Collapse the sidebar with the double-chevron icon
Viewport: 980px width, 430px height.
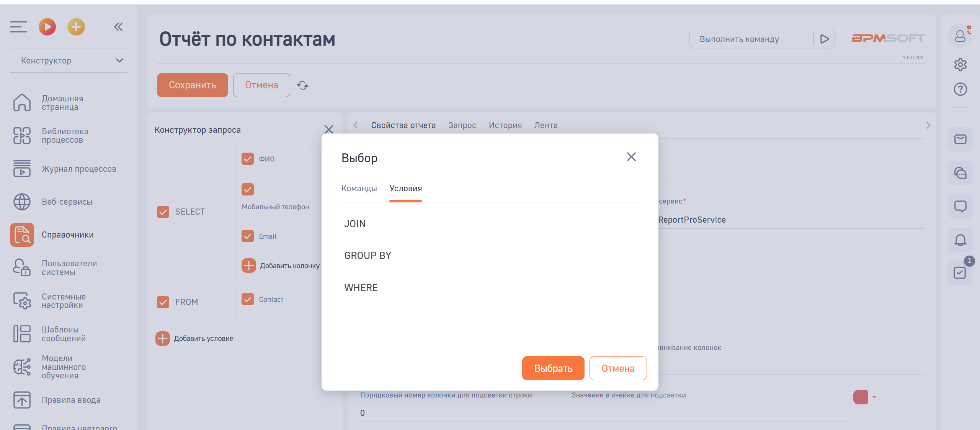118,27
